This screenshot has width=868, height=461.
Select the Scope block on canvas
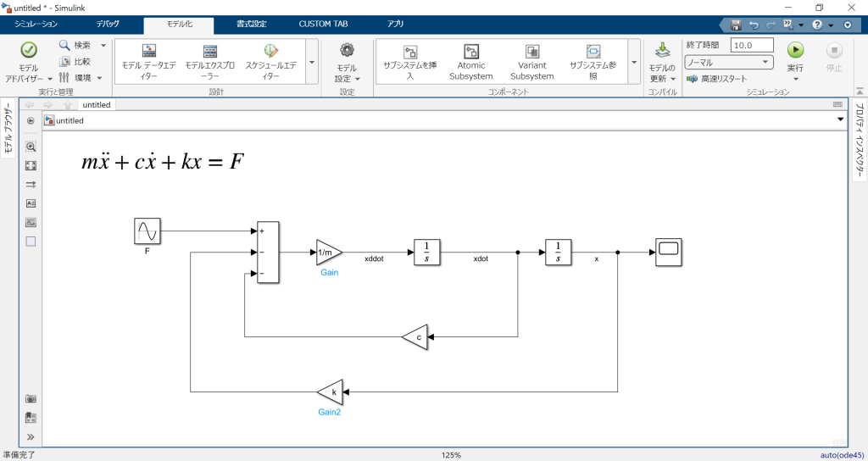point(669,252)
